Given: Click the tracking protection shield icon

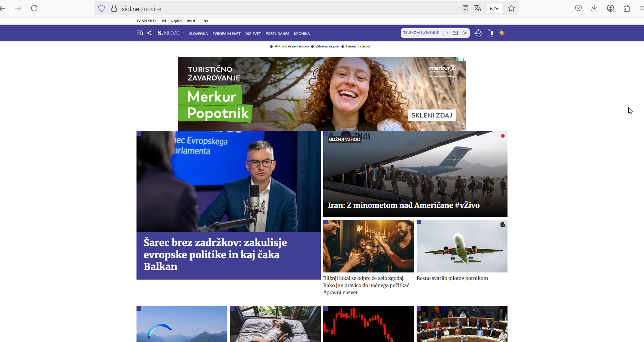Looking at the screenshot, I should click(x=102, y=8).
